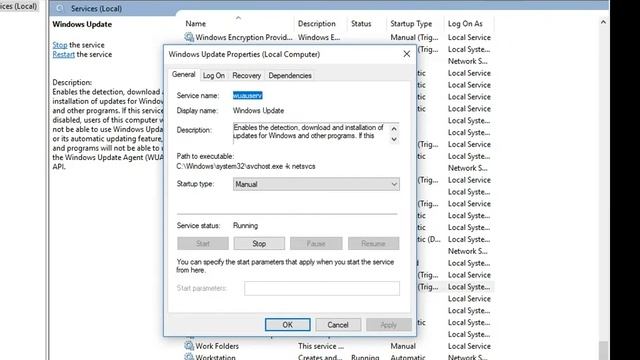Click the Apply button
The width and height of the screenshot is (640, 360).
(389, 325)
